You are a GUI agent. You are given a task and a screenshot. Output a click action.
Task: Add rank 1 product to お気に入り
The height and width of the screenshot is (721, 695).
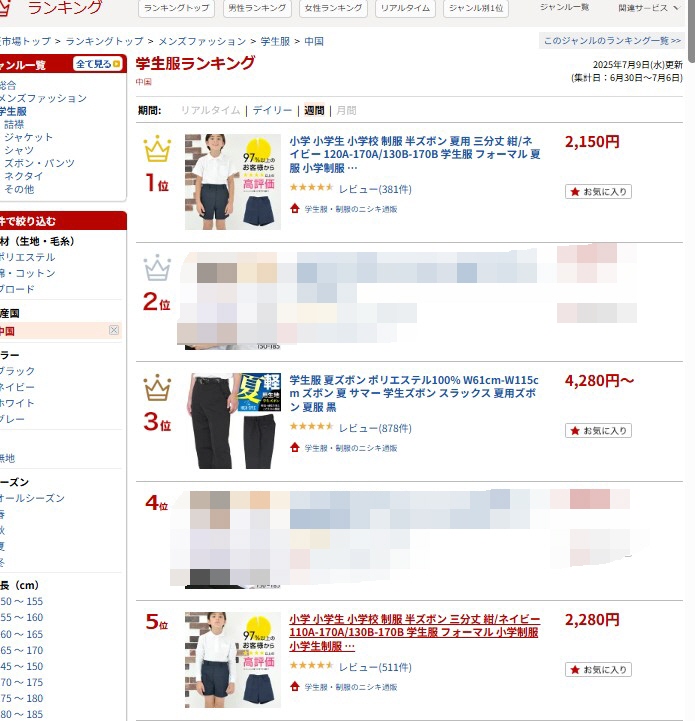pos(598,192)
